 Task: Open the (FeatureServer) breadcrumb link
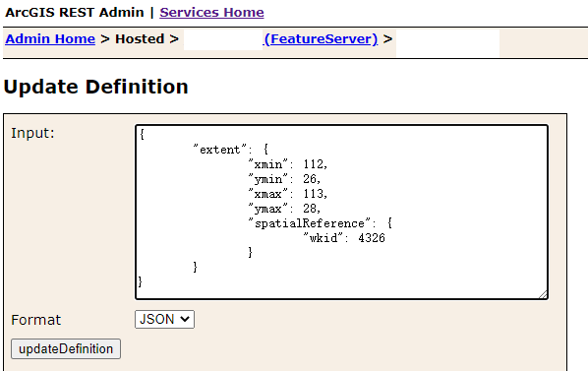coord(321,39)
